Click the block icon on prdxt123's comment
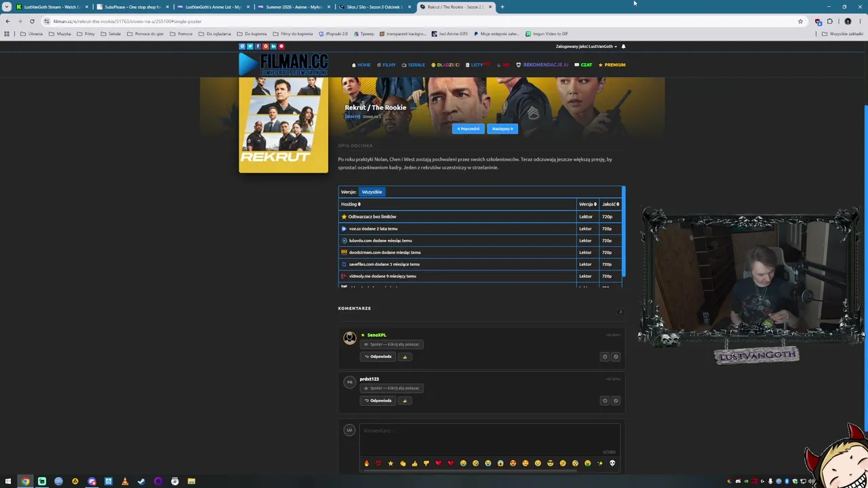Viewport: 868px width, 488px height. point(616,401)
